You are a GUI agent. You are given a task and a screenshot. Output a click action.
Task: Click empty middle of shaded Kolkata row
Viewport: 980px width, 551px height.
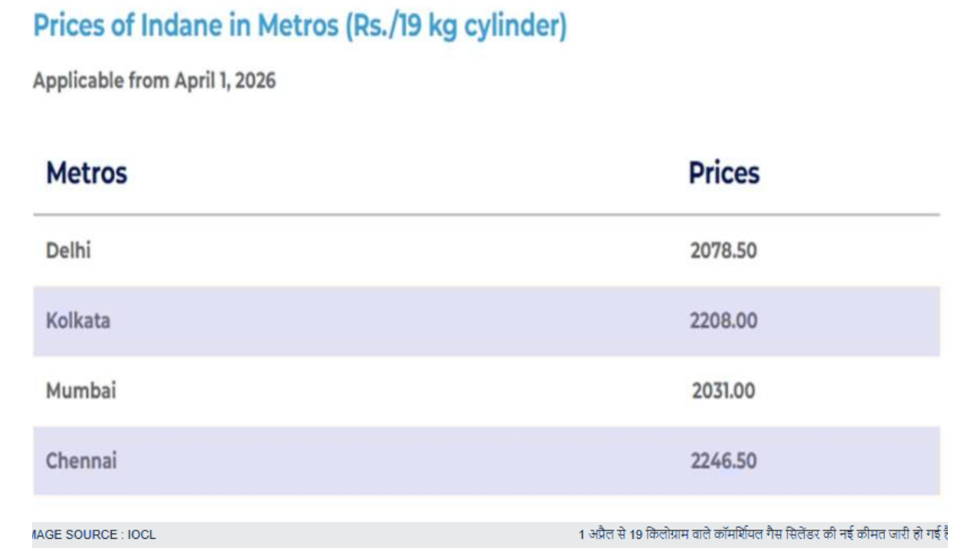point(398,321)
